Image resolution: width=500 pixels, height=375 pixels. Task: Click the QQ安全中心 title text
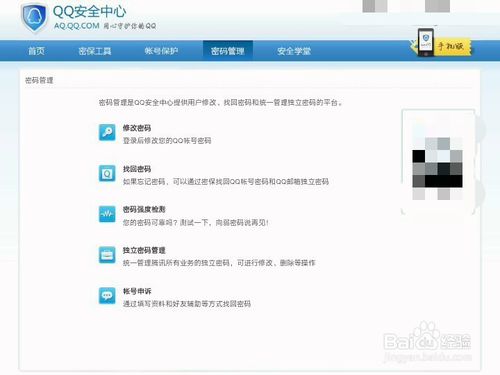pos(89,12)
